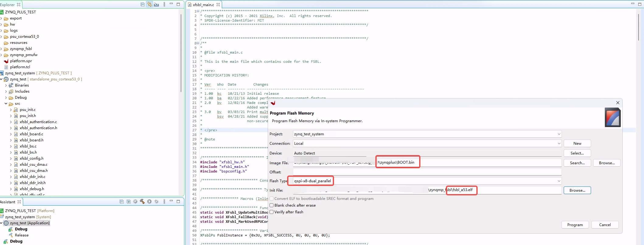Viewport: 644px width, 245px height.
Task: Toggle Blank check after erase checkbox
Action: [x=272, y=205]
